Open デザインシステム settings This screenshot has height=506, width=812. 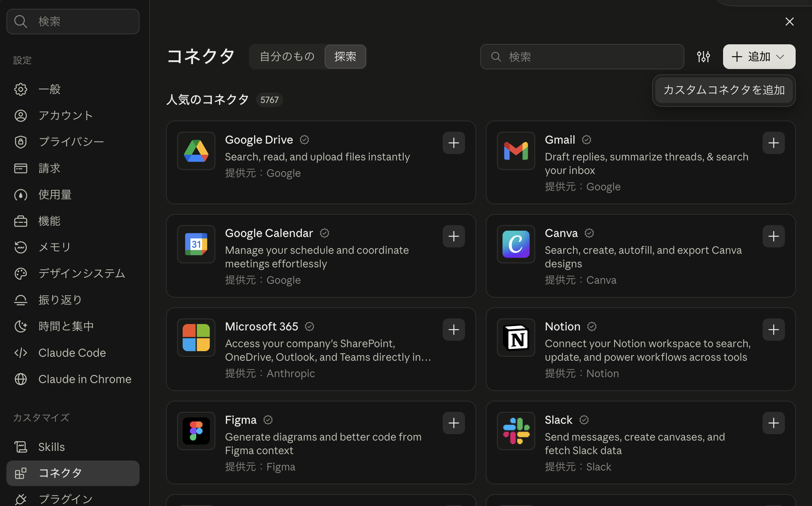pos(73,274)
